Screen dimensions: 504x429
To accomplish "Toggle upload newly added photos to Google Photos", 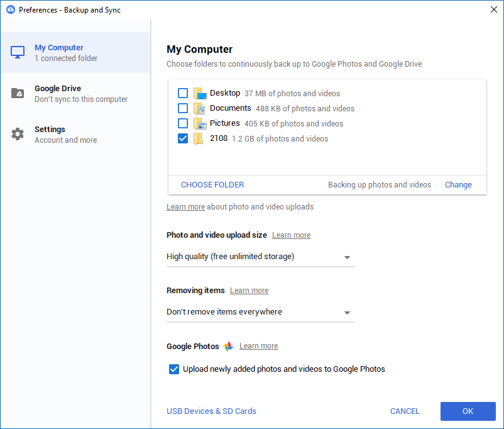I will coord(174,369).
